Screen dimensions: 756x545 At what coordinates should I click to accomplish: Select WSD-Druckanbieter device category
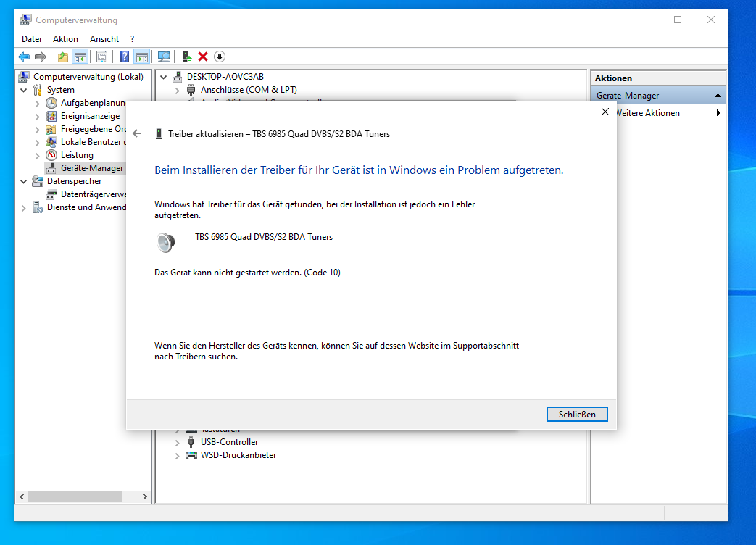(x=238, y=455)
